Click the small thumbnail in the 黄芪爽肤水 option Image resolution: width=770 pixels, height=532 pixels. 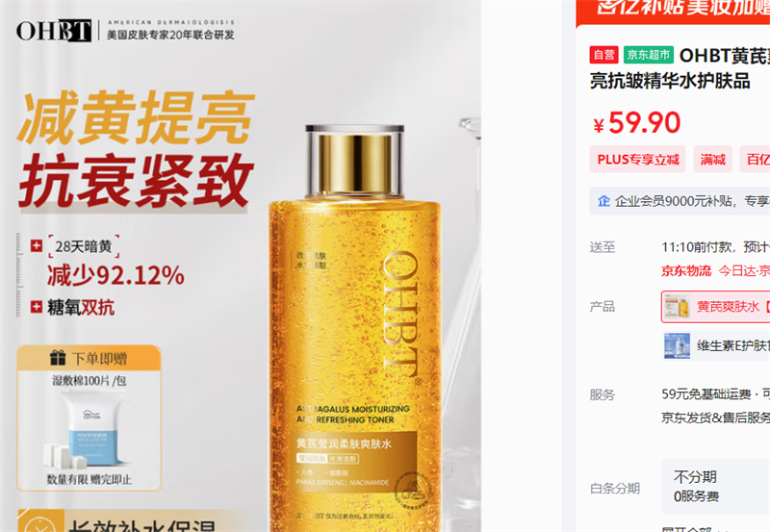(x=678, y=307)
